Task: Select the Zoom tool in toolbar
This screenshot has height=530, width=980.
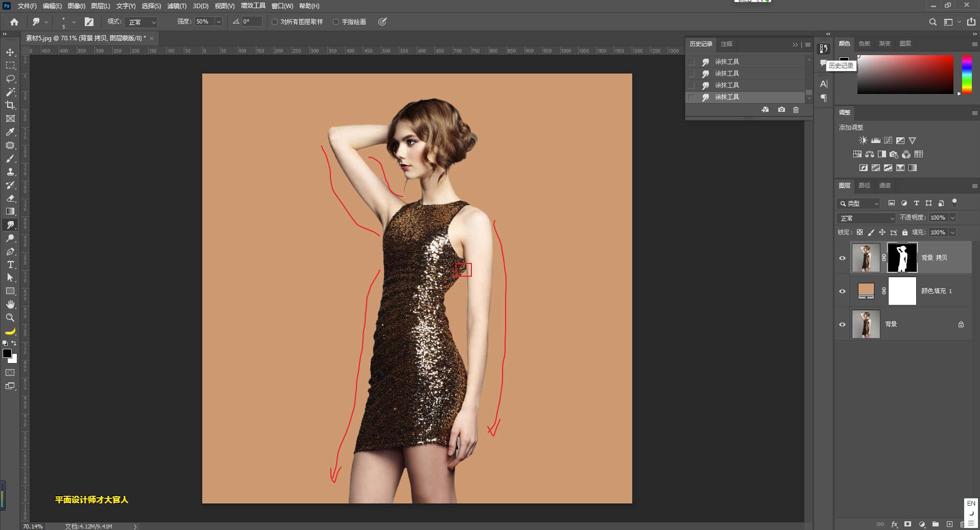Action: tap(10, 318)
